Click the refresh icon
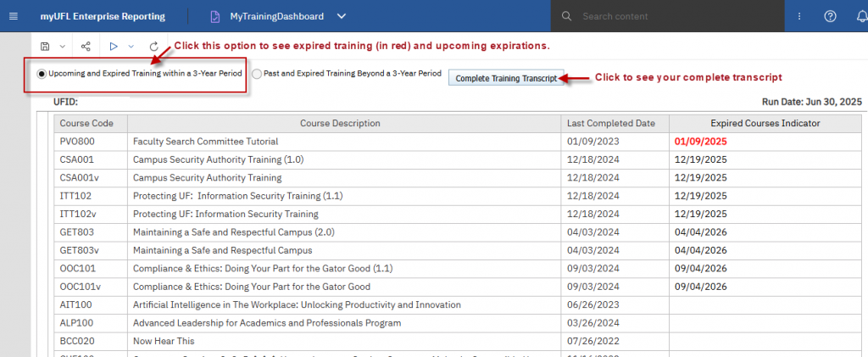The width and height of the screenshot is (868, 357). click(x=154, y=47)
